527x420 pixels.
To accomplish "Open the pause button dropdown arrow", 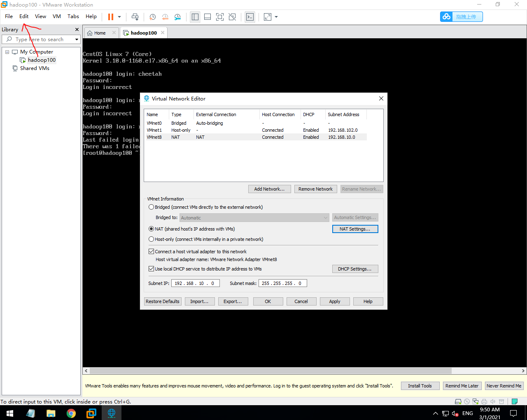I will [x=119, y=17].
